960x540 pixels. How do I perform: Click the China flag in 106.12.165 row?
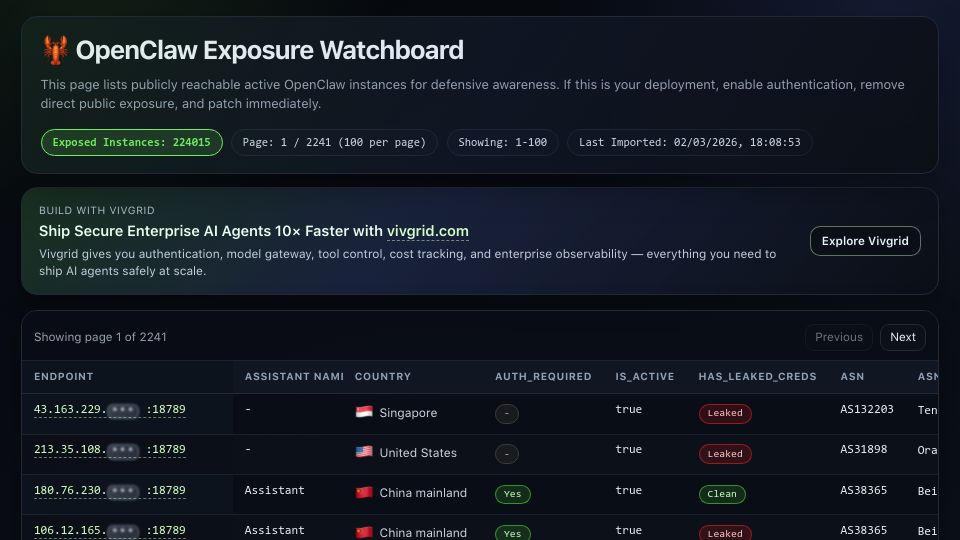click(x=364, y=532)
